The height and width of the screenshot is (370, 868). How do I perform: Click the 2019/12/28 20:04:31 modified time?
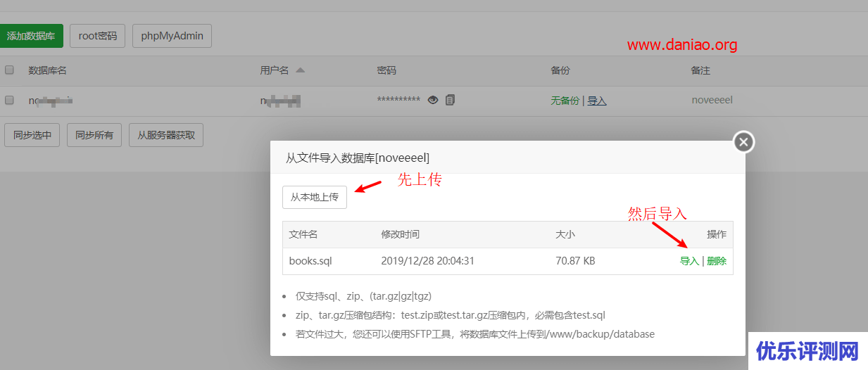(428, 261)
